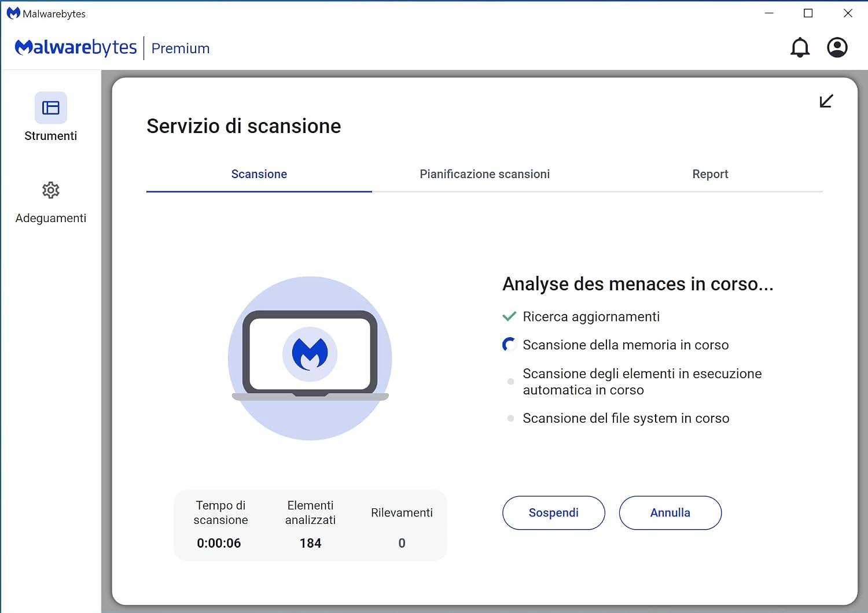868x613 pixels.
Task: Open the Strumenti sidebar icon
Action: (x=51, y=108)
